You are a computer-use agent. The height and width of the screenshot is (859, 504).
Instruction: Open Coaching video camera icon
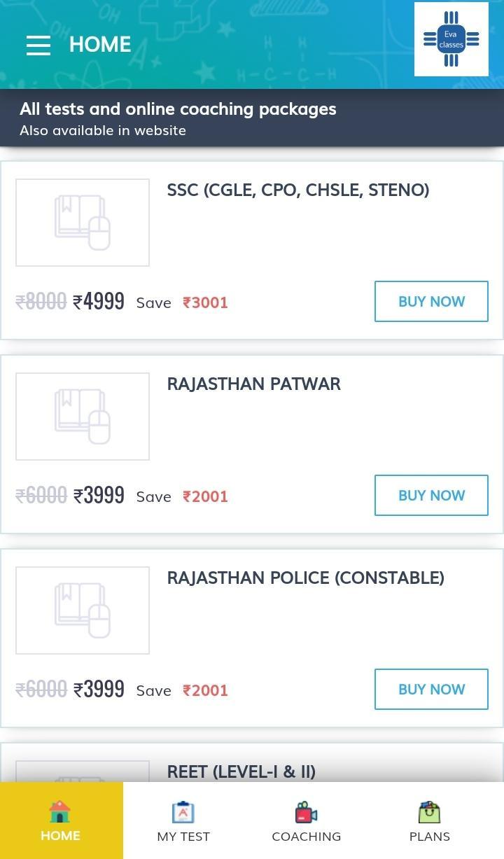[307, 812]
